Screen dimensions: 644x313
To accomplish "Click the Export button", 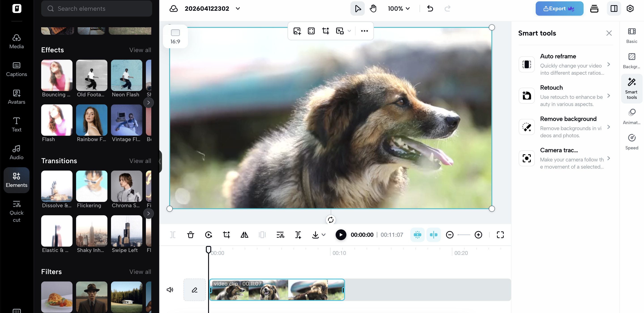I will (x=559, y=8).
